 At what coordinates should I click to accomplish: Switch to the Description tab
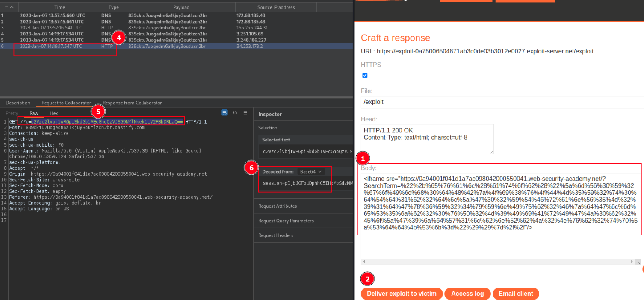point(18,103)
